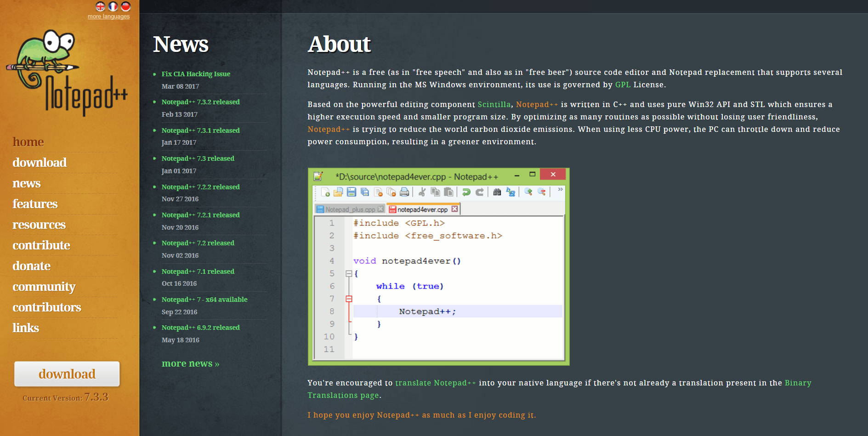Switch site language with the UK flag
Viewport: 868px width, 436px height.
pos(100,6)
